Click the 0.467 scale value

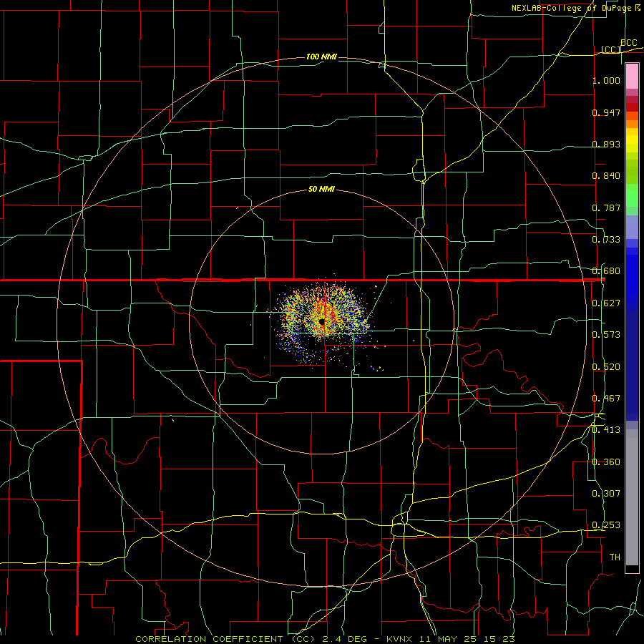606,399
